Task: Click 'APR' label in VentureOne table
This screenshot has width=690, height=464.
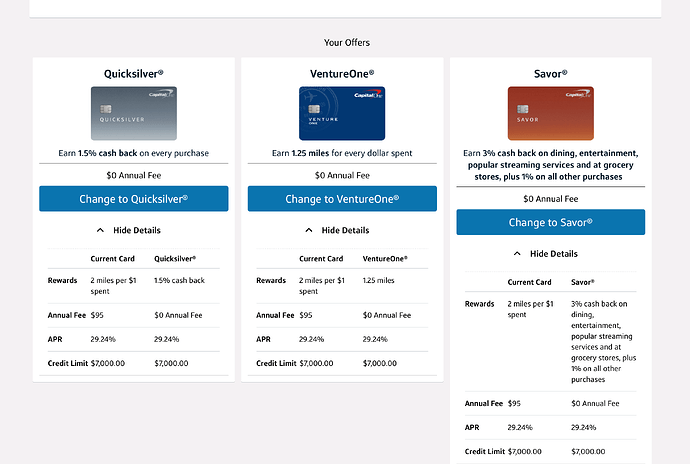Action: pyautogui.click(x=263, y=339)
